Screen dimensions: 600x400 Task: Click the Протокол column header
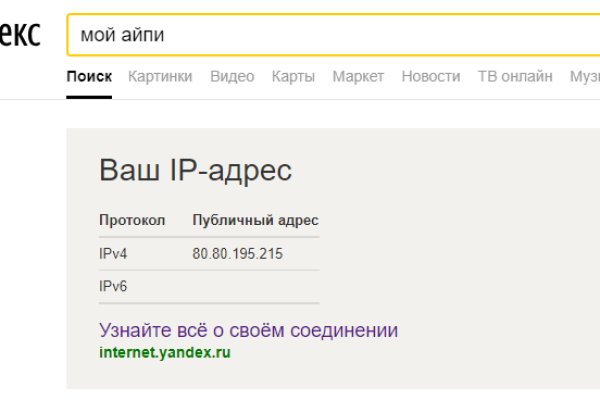coord(132,220)
